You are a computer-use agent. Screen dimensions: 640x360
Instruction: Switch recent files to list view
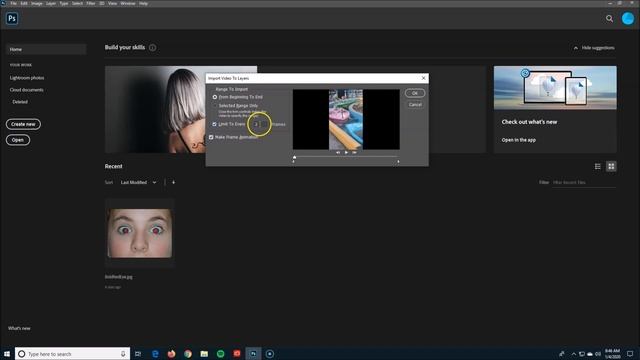coord(598,166)
